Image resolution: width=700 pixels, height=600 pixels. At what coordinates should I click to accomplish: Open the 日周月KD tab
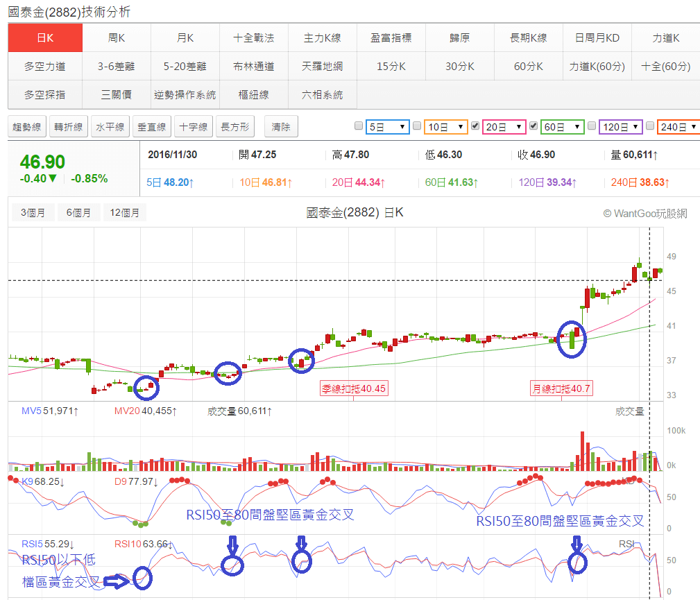point(597,38)
